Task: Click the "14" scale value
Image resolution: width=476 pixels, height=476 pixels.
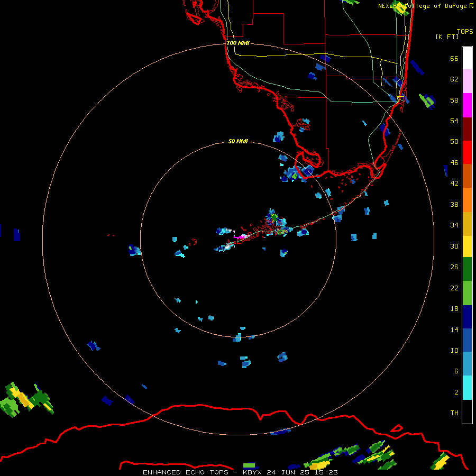Action: coord(454,329)
